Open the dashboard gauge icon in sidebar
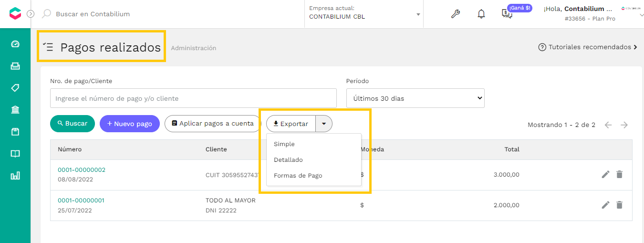 [15, 44]
